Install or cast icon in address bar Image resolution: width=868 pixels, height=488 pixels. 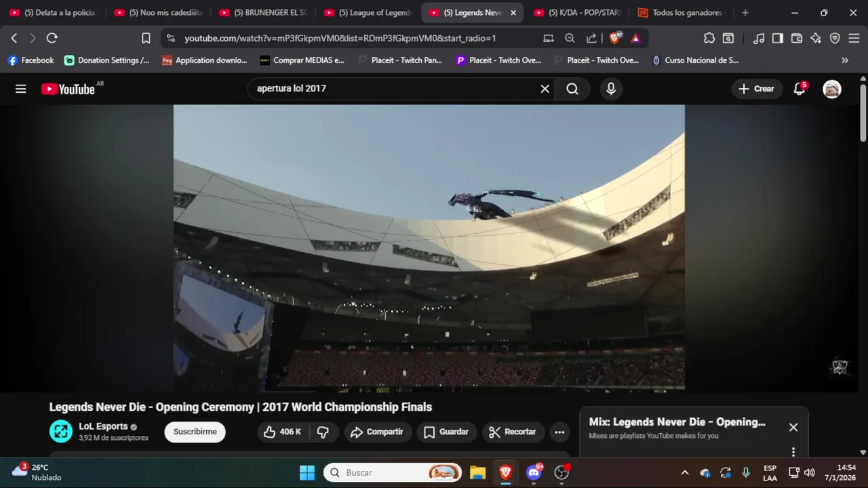pyautogui.click(x=549, y=38)
